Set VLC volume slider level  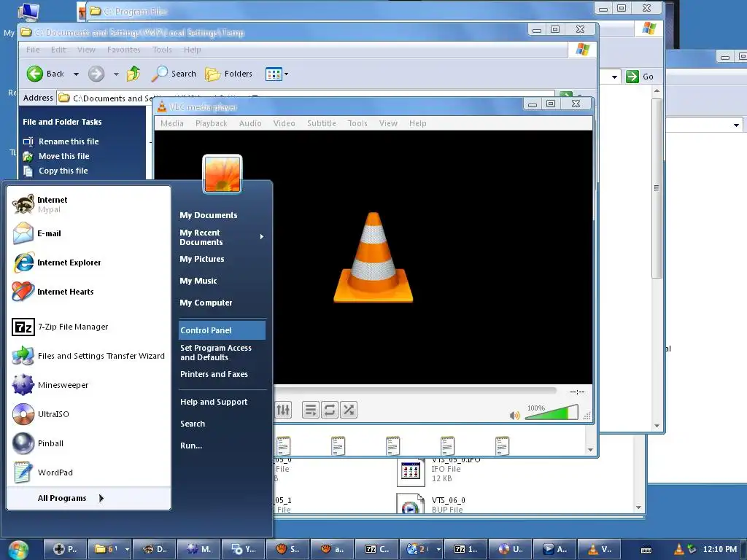click(x=551, y=413)
